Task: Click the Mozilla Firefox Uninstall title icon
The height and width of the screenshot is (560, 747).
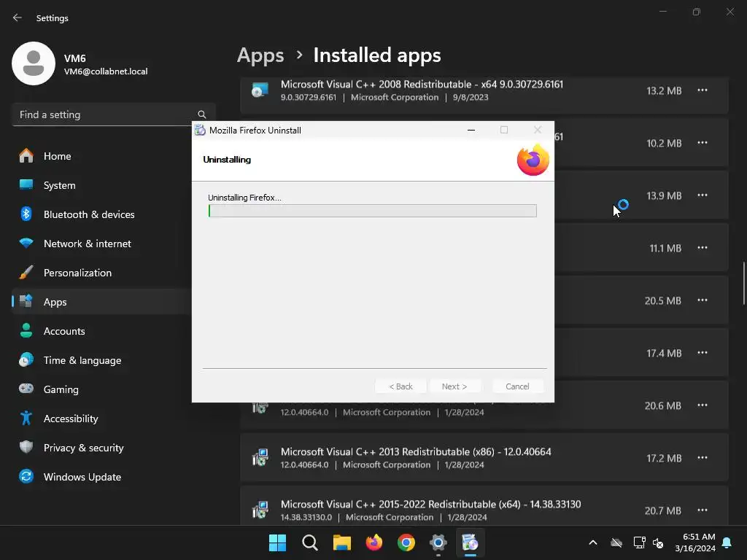Action: (x=200, y=130)
